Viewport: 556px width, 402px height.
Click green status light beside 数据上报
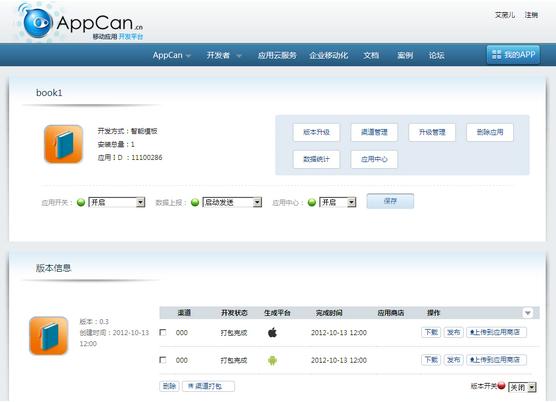coord(195,202)
